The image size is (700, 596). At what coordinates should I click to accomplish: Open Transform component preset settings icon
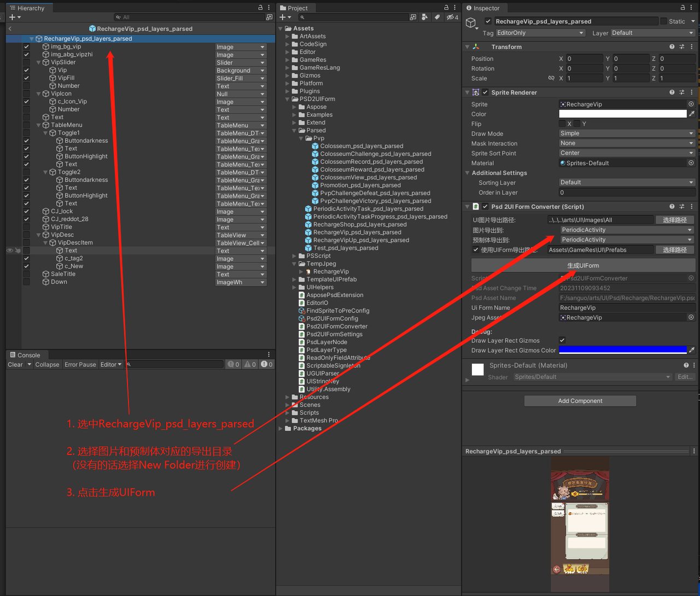tap(682, 47)
